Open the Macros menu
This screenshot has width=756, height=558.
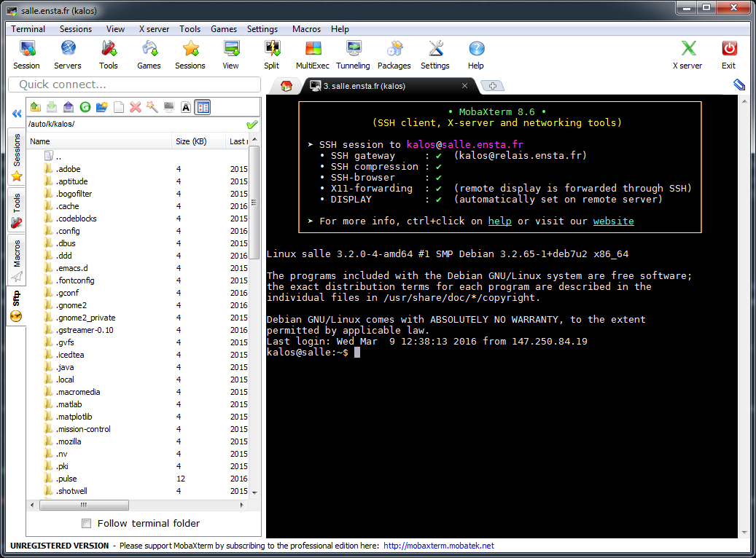(306, 29)
